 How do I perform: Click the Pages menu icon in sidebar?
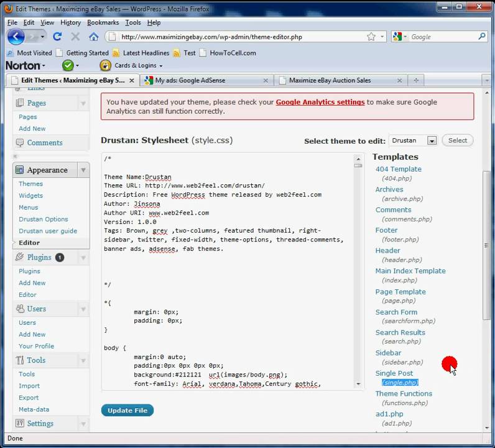point(19,103)
